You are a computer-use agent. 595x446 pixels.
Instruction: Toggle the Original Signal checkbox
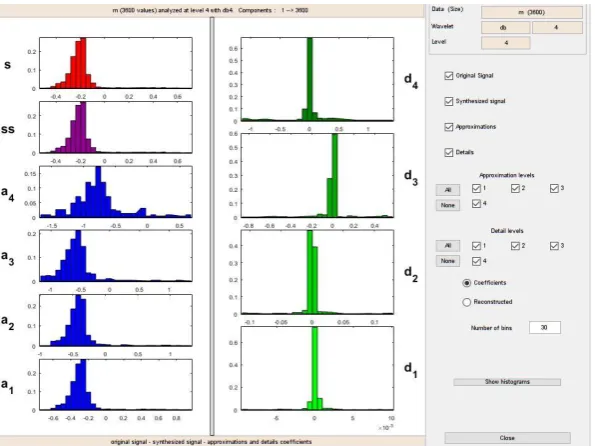pos(449,76)
